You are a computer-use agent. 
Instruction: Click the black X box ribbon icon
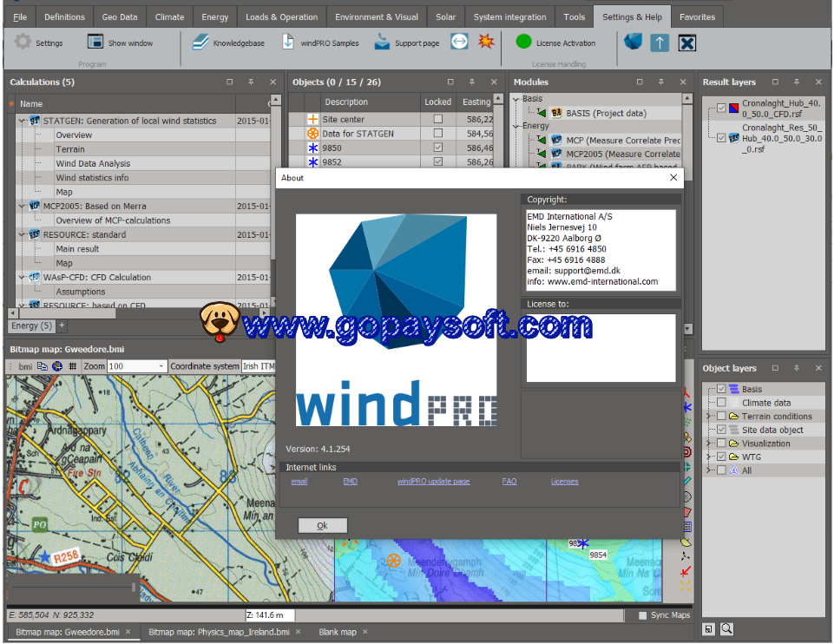tap(686, 43)
